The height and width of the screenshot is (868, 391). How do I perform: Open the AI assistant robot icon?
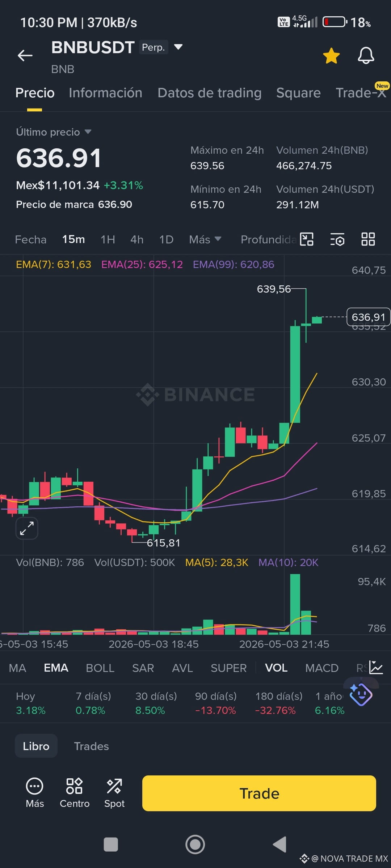click(361, 694)
